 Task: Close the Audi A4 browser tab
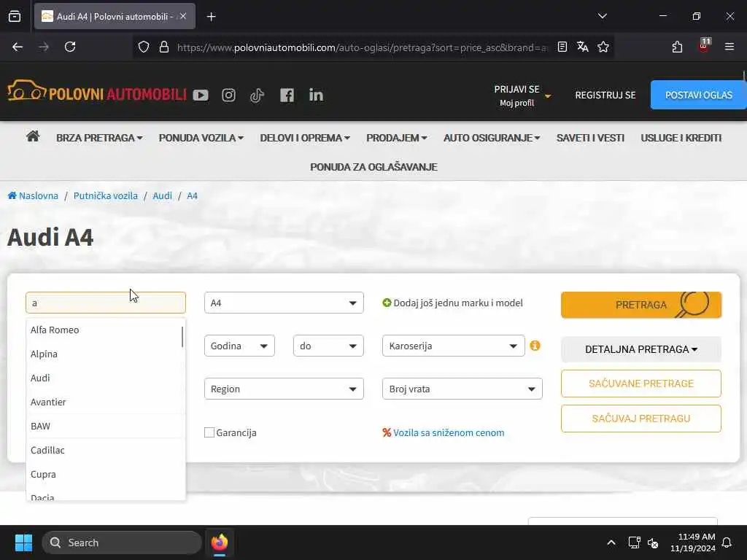tap(183, 16)
